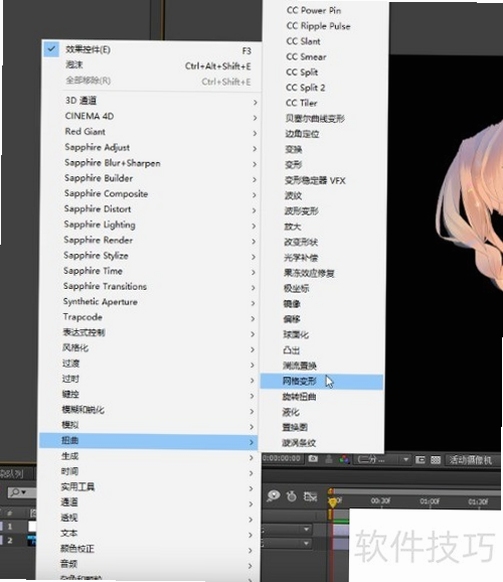Open the lower layer mode dropdown in timeline

coord(287,543)
